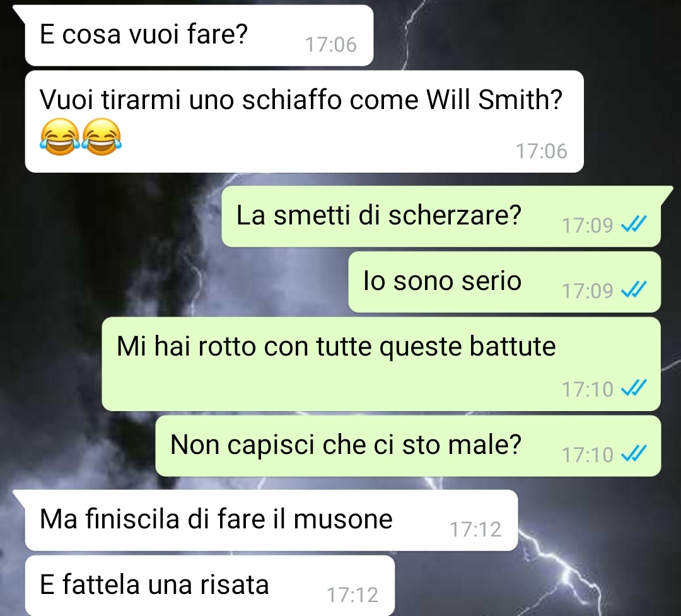This screenshot has height=616, width=681.
Task: Tap the 17:06 timestamp on "E cosa vuoi fare?"
Action: [x=331, y=44]
